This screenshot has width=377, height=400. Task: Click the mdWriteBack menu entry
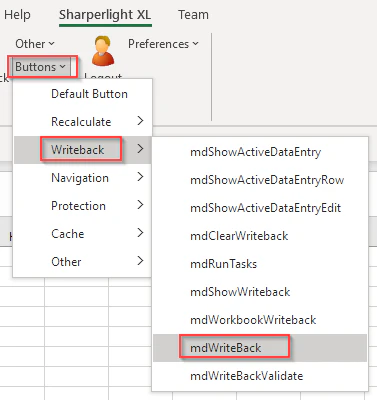(260, 348)
